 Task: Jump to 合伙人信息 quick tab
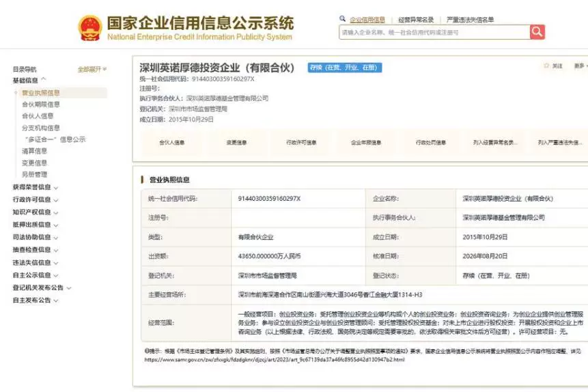pos(171,143)
